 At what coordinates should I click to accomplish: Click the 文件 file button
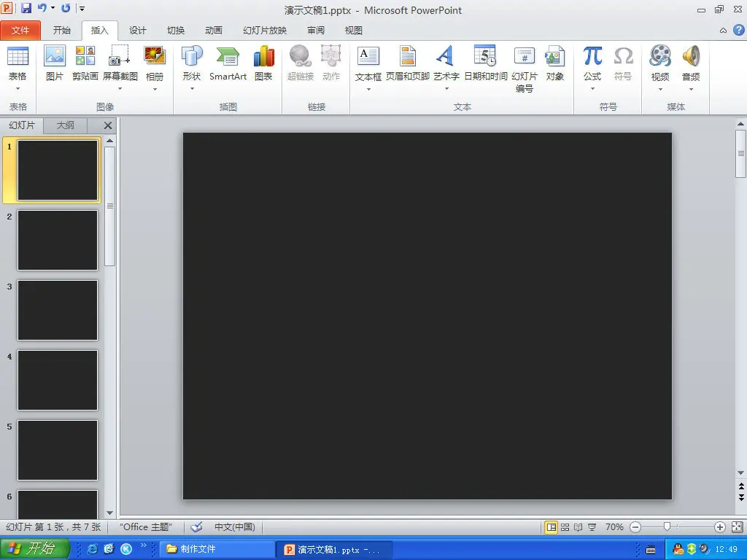20,31
